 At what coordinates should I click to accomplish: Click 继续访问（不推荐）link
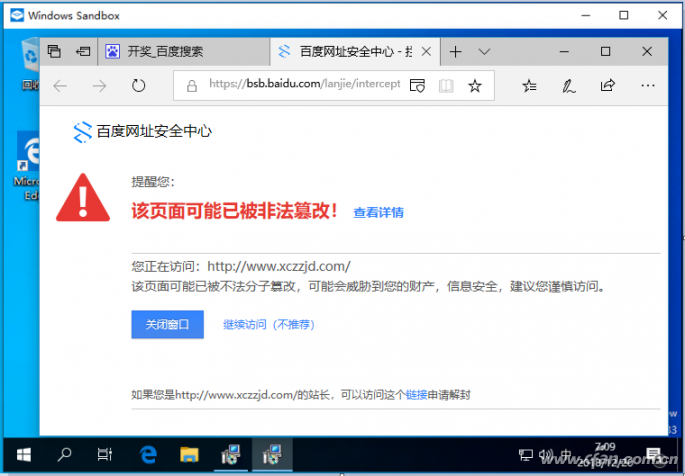(x=269, y=324)
